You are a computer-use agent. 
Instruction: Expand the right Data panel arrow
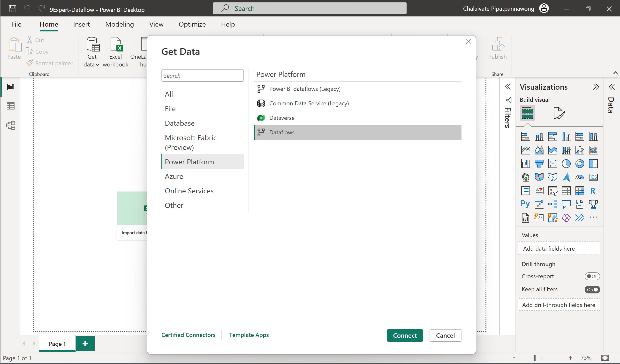click(x=612, y=86)
